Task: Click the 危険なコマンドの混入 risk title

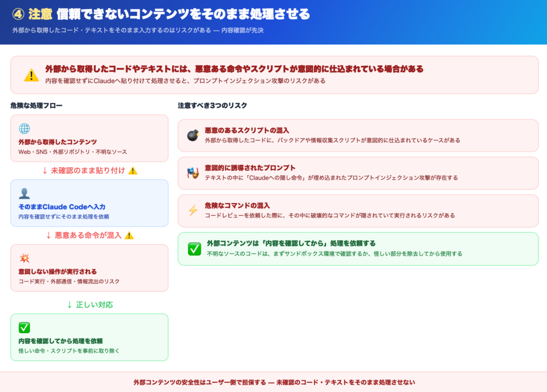Action: click(x=237, y=206)
